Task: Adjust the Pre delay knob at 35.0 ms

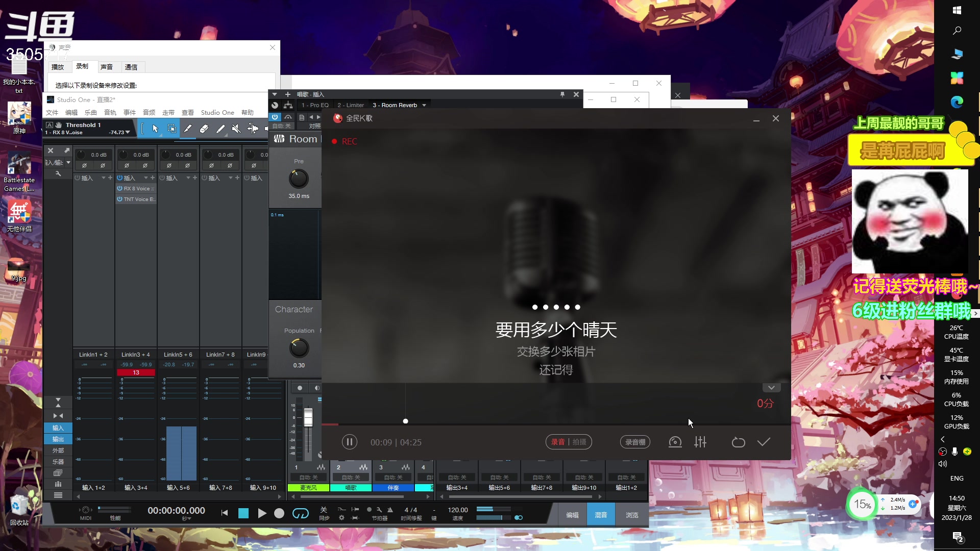Action: [298, 180]
